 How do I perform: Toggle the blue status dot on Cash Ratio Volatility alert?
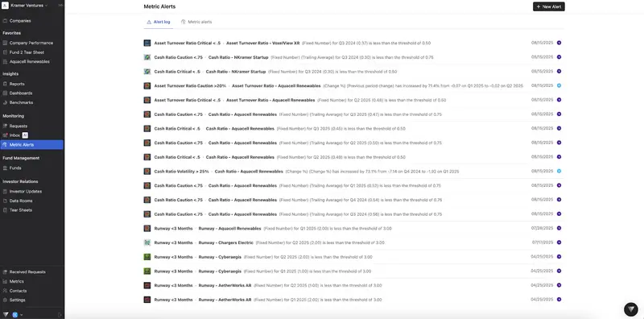point(559,171)
